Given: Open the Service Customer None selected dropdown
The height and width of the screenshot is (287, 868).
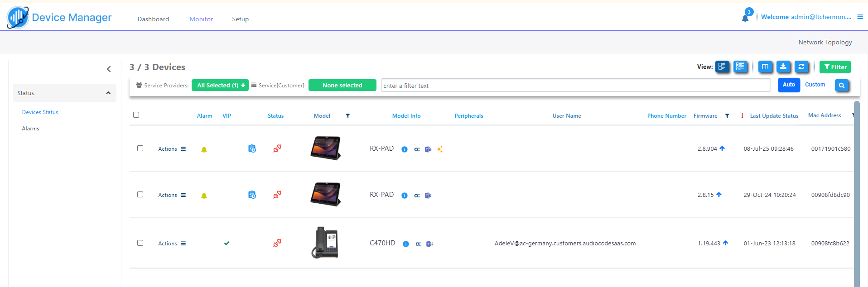Looking at the screenshot, I should pos(342,85).
